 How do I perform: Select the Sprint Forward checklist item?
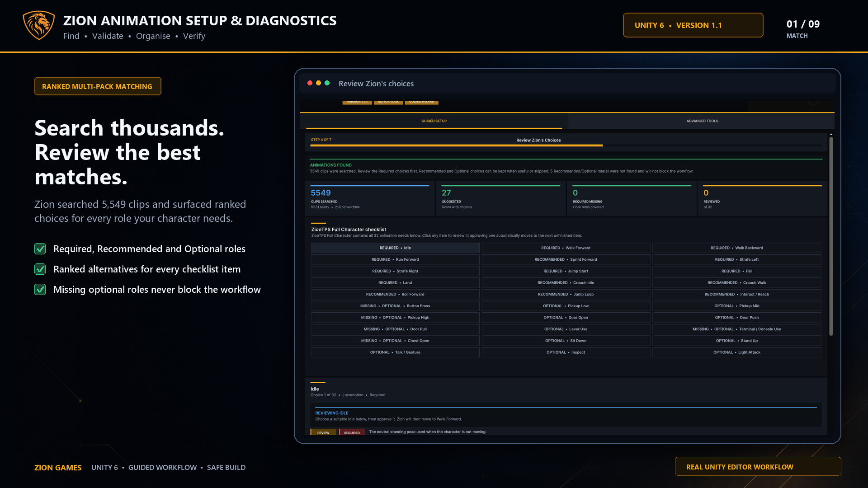click(x=566, y=260)
